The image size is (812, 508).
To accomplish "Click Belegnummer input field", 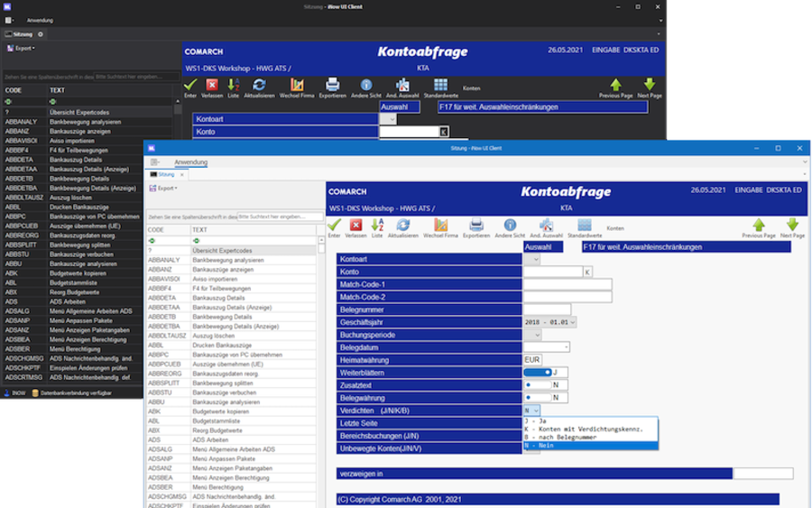I will coord(547,309).
